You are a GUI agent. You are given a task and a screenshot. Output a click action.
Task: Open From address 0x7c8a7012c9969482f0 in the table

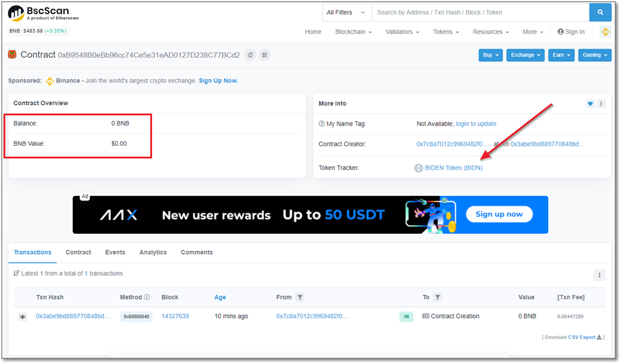312,316
